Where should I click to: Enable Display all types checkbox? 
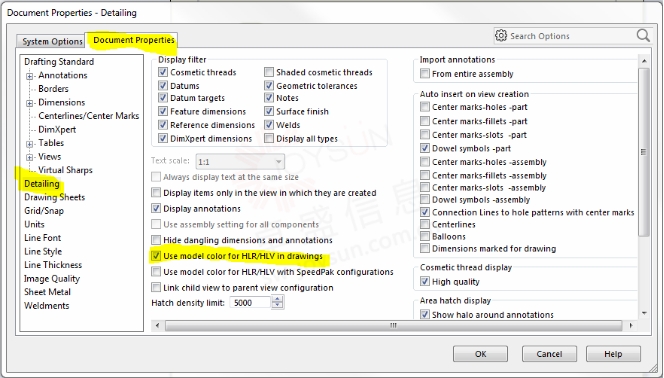tap(269, 138)
